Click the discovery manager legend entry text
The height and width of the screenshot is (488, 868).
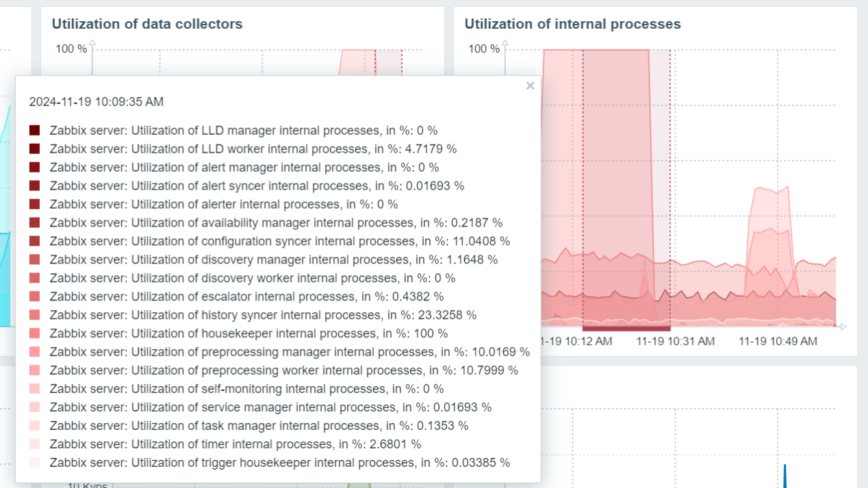(x=273, y=259)
